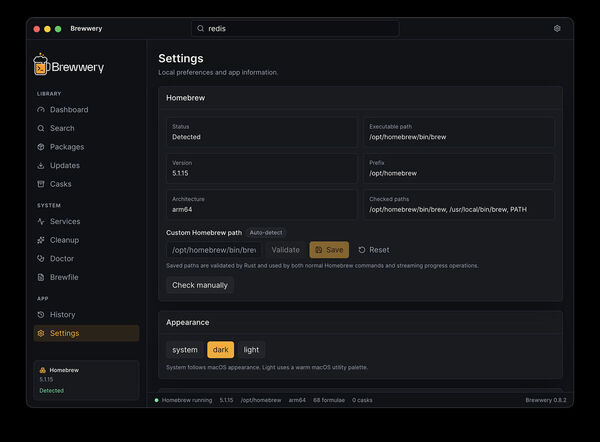The height and width of the screenshot is (442, 600).
Task: Select the dark appearance option
Action: (x=220, y=350)
